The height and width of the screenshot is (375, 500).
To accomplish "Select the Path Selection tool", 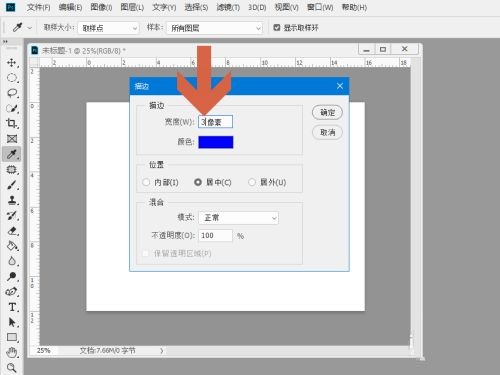I will 12,322.
